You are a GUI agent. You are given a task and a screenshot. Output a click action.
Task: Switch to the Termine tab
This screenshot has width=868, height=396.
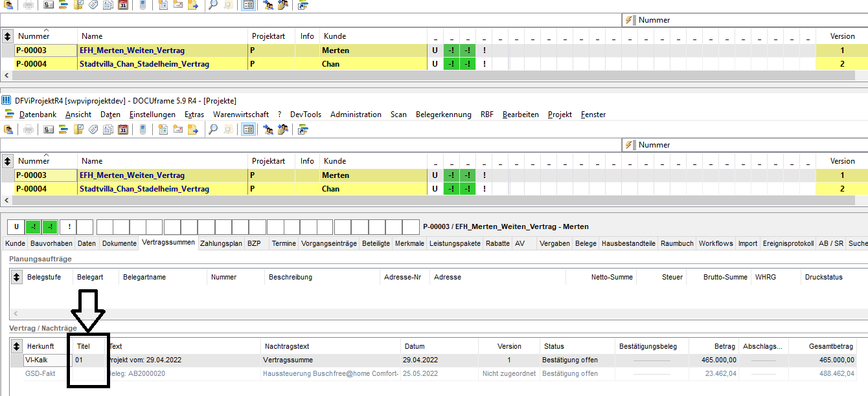point(284,243)
